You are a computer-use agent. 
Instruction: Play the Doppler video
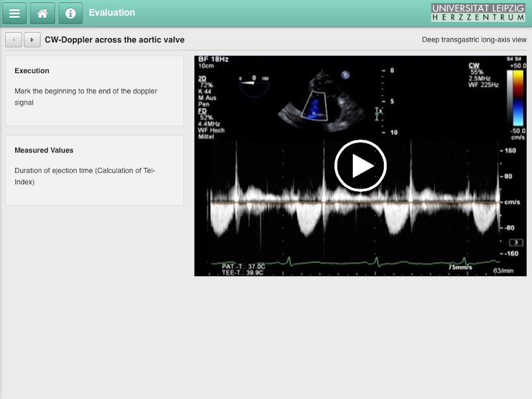[x=360, y=165]
